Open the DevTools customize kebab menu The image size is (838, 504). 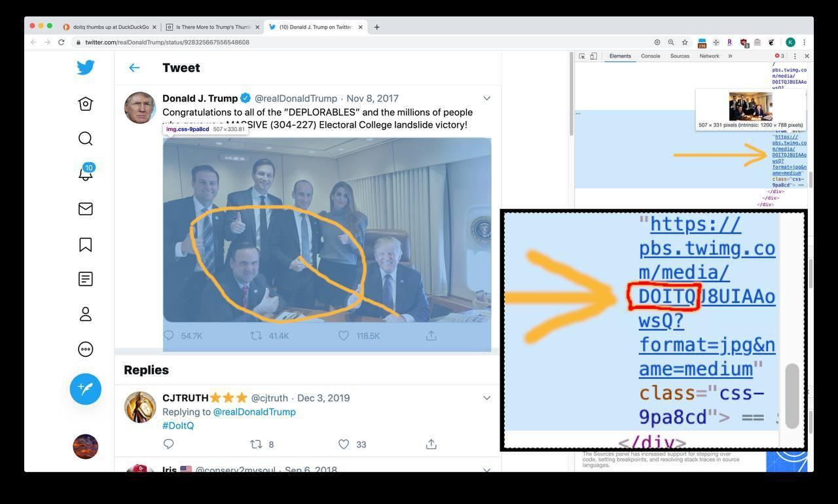tap(795, 56)
